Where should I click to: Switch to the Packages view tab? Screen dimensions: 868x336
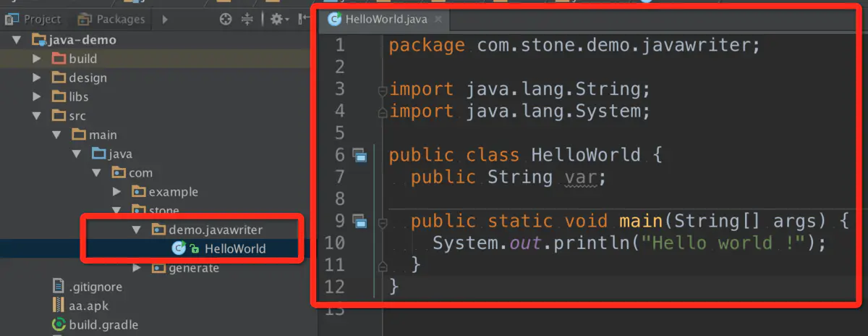[111, 20]
